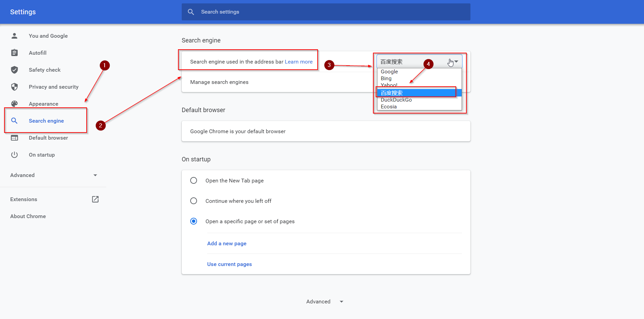Viewport: 644px width, 319px height.
Task: Click the Settings title in header
Action: pyautogui.click(x=23, y=12)
